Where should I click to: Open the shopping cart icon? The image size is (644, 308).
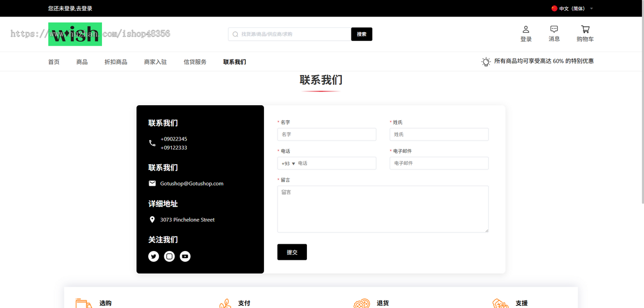[585, 29]
